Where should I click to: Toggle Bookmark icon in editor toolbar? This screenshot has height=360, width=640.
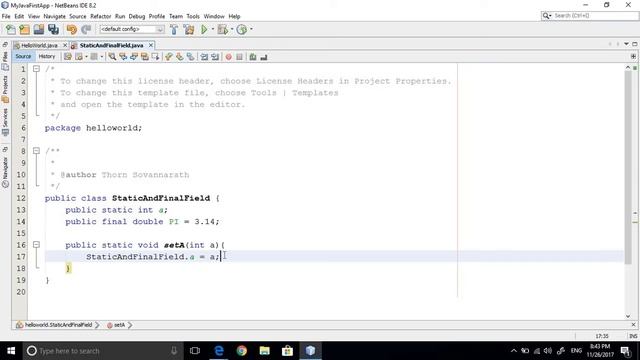(191, 57)
